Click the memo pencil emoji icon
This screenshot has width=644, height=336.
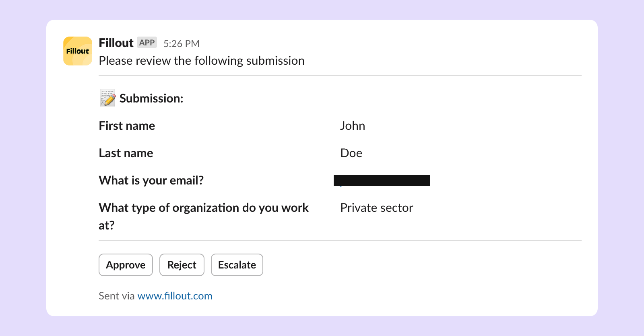[107, 98]
